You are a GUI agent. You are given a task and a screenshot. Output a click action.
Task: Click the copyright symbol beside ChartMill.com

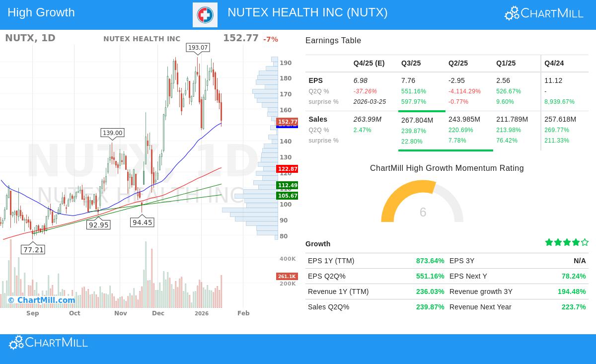point(11,300)
